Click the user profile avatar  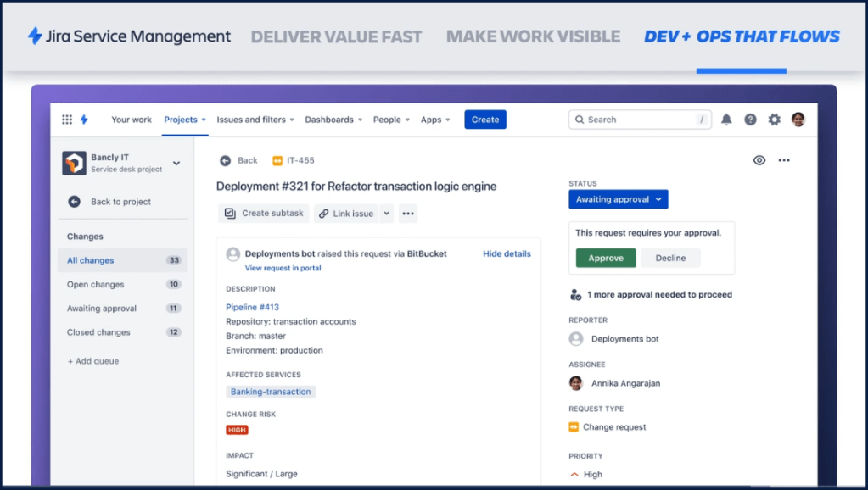tap(798, 120)
